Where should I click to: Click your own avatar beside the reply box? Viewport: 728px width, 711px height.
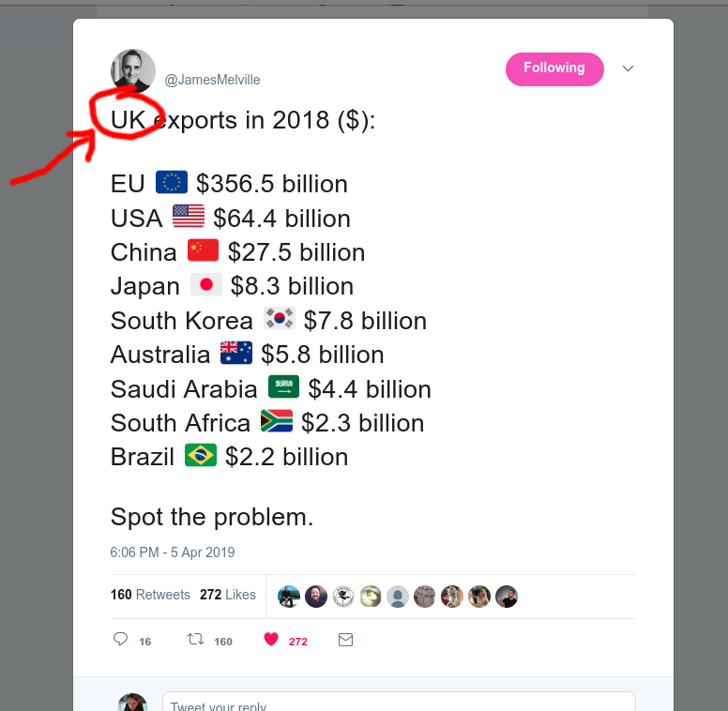[132, 703]
